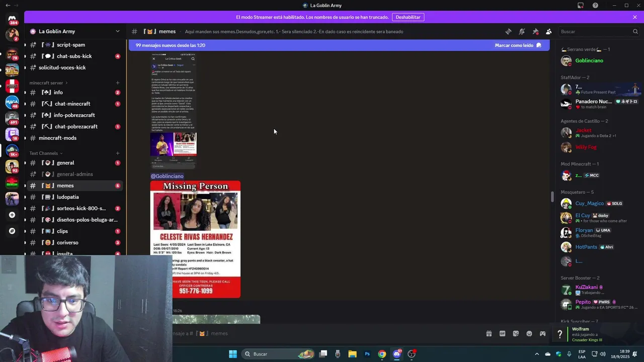Open the Windows Start menu

[x=232, y=354]
